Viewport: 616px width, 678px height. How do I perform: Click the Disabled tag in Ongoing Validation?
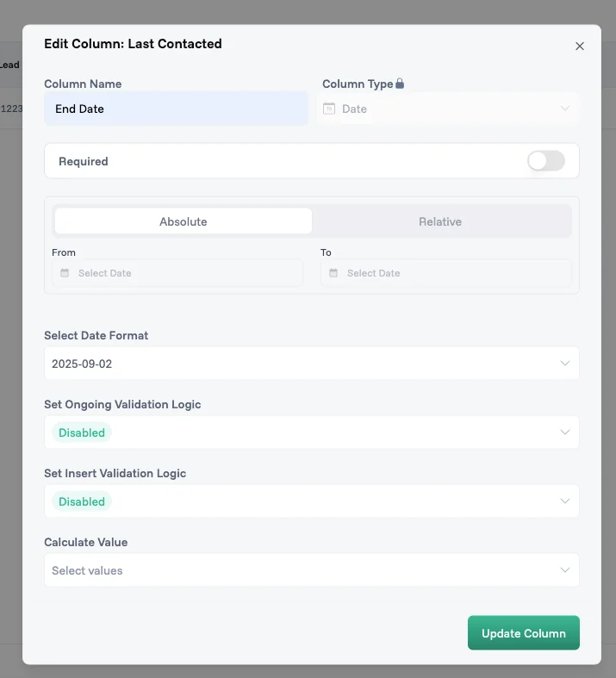[x=82, y=432]
